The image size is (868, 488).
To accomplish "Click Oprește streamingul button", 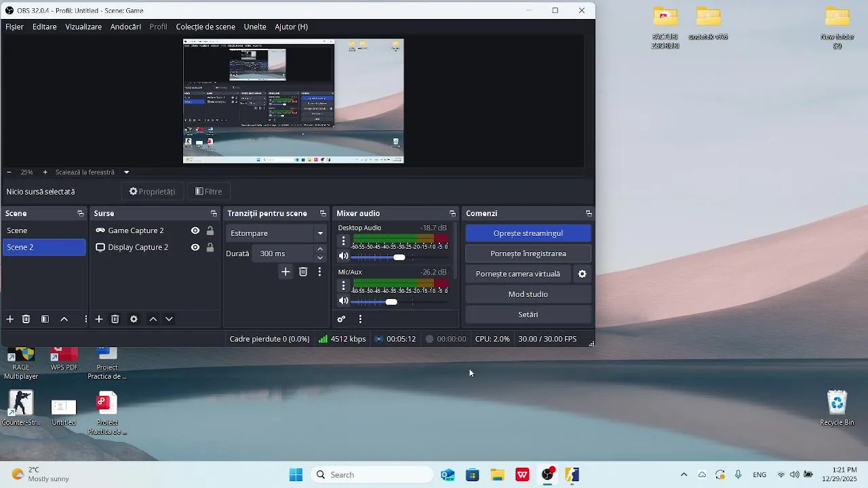I will click(x=528, y=233).
